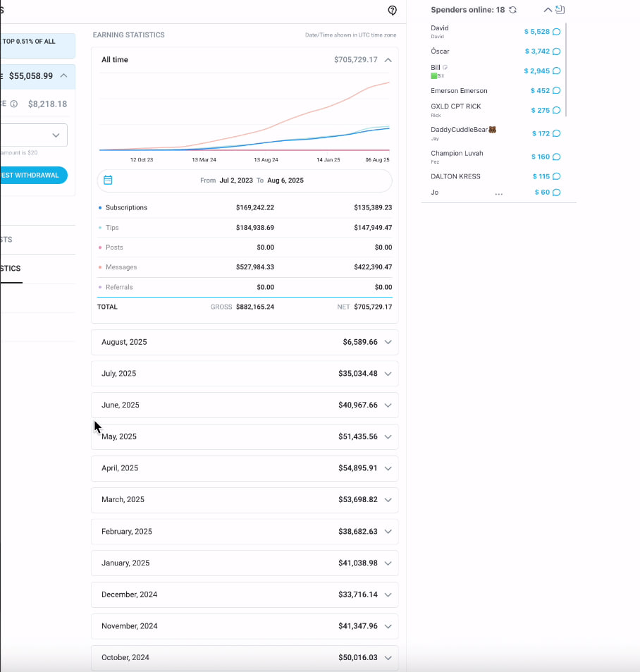
Task: Click info icon beside pending balance
Action: 14,104
